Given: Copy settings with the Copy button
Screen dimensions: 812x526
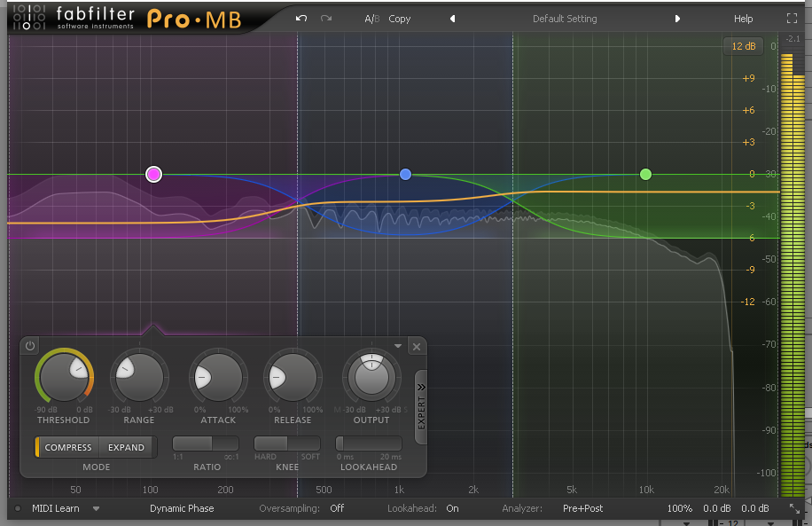Looking at the screenshot, I should click(399, 19).
